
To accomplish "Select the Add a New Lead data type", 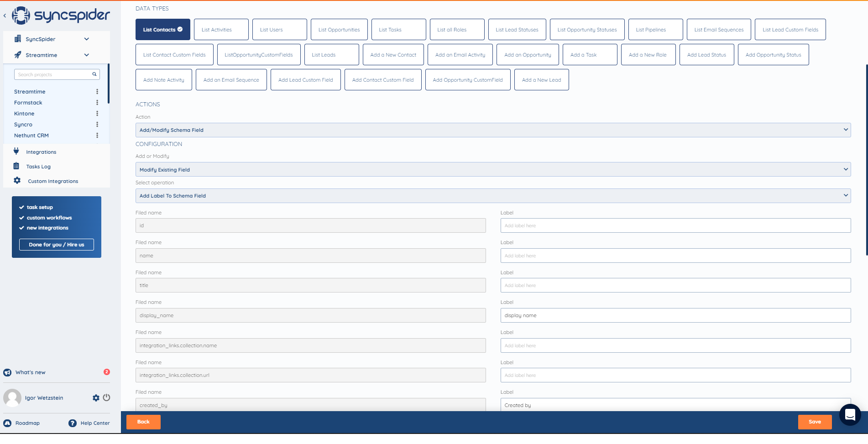I will [542, 80].
